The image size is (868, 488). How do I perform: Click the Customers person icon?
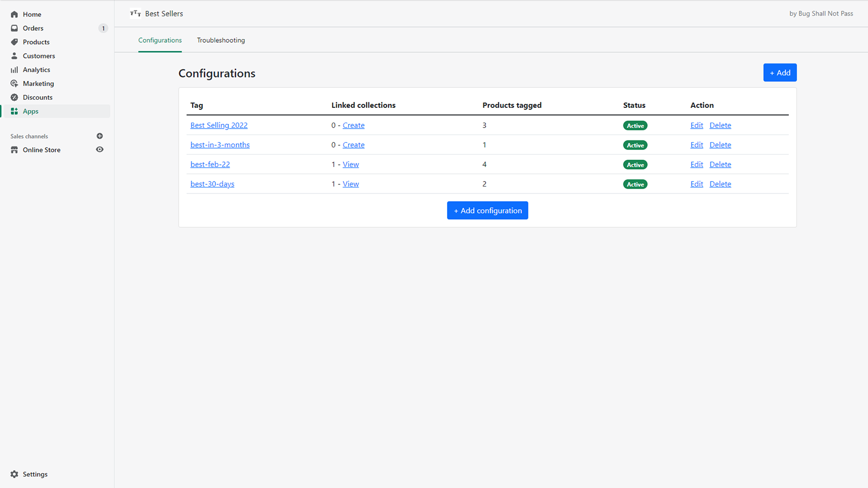tap(14, 56)
